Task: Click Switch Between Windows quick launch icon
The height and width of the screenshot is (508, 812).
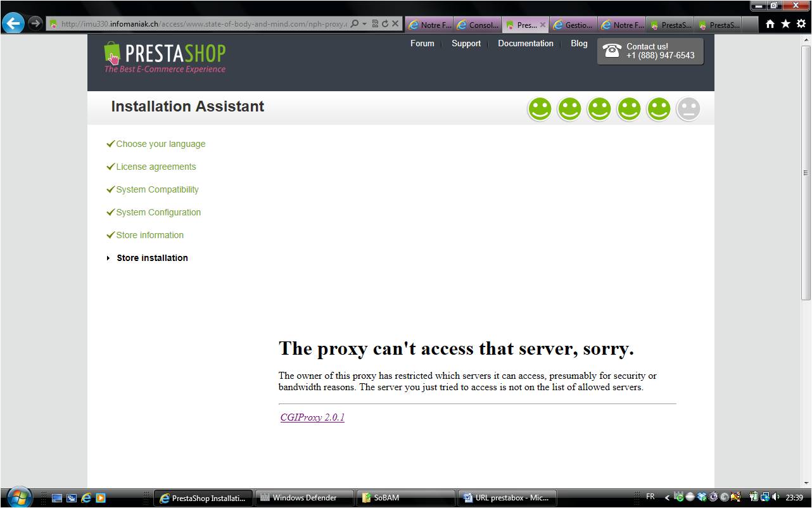Action: pyautogui.click(x=72, y=498)
